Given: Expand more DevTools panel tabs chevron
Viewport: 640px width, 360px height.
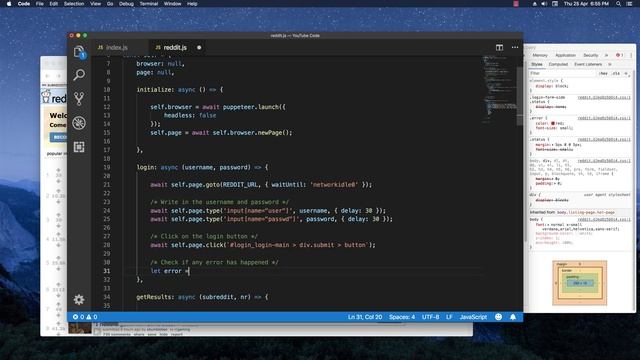Looking at the screenshot, I should pos(606,55).
